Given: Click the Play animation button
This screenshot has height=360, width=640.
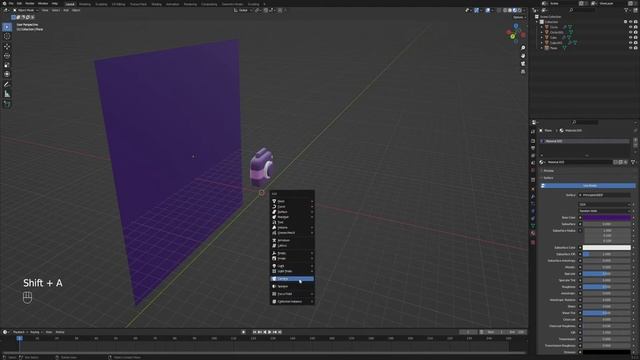Looking at the screenshot, I should pos(270,332).
